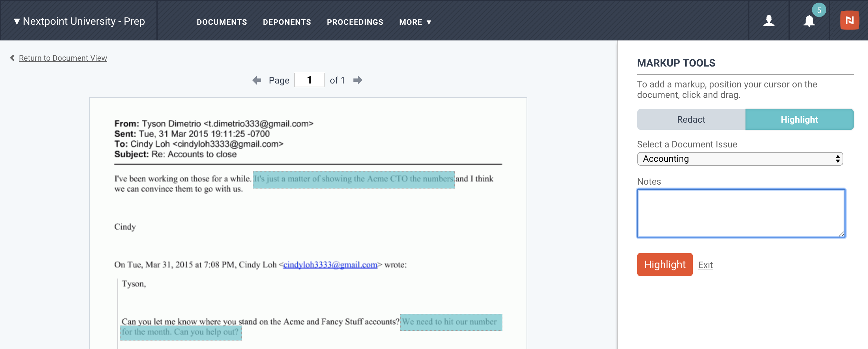Select the highlight over 'It's just a matter of showing'
The height and width of the screenshot is (349, 868).
[x=354, y=179]
